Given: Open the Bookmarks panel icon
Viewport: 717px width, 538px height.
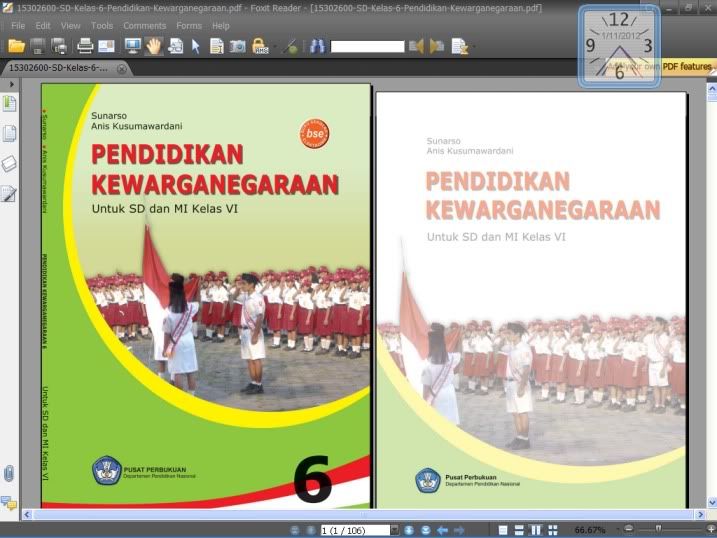Looking at the screenshot, I should (x=9, y=103).
